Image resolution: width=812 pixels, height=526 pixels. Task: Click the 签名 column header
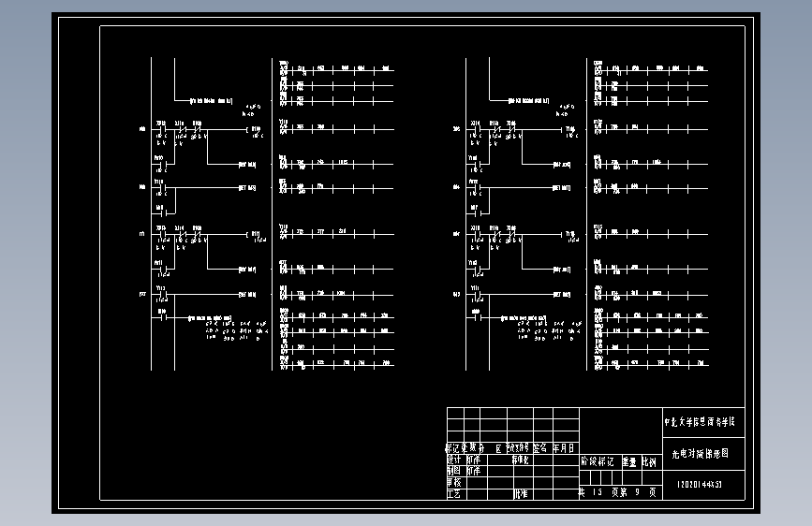coord(540,447)
